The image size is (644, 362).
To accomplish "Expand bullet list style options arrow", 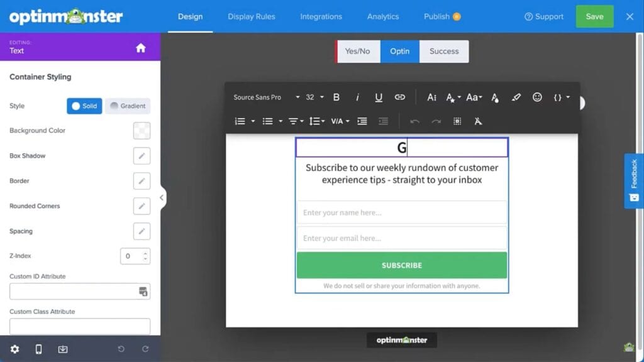I will pyautogui.click(x=280, y=121).
